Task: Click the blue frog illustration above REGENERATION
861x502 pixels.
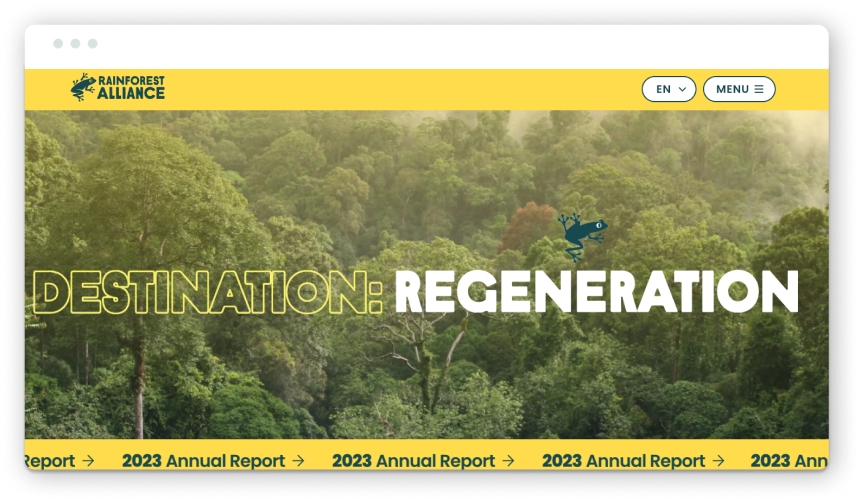Action: point(583,236)
